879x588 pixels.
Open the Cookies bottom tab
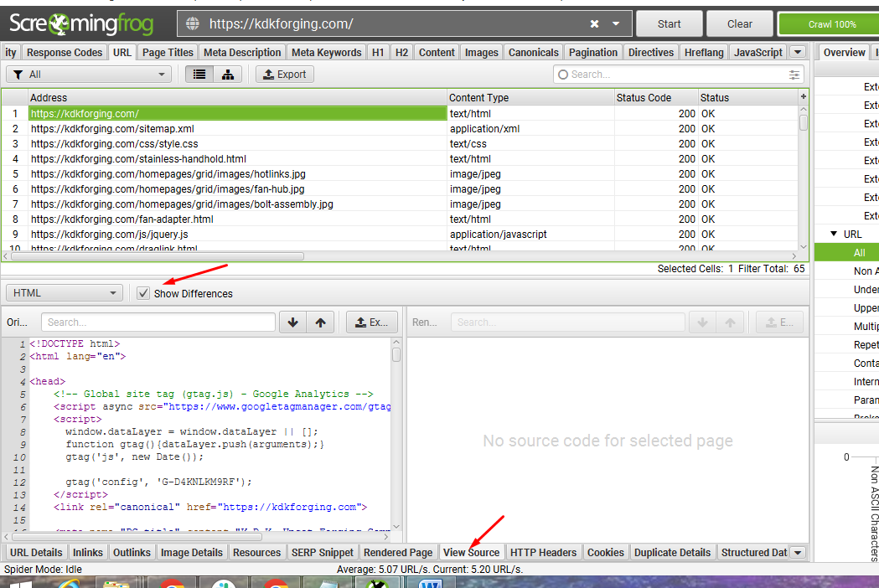click(606, 552)
